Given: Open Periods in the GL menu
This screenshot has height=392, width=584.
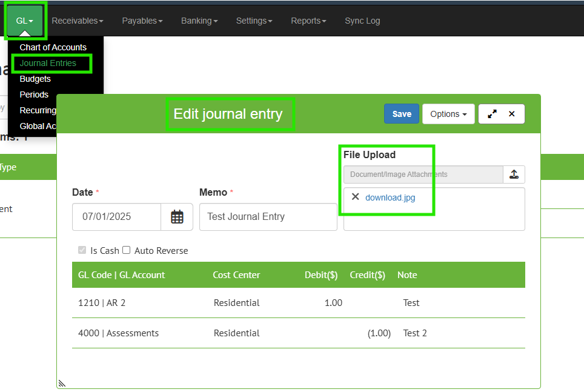Looking at the screenshot, I should pos(34,95).
